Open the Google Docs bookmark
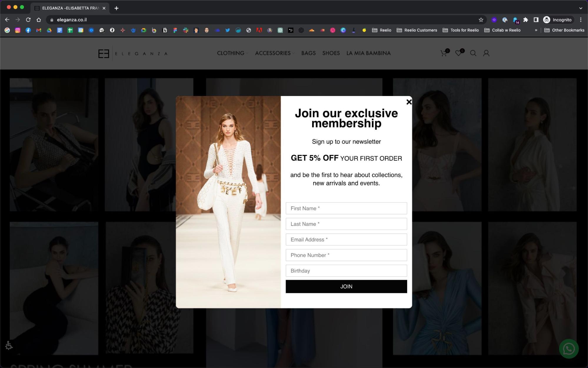Viewport: 588px width, 368px height. pos(60,30)
